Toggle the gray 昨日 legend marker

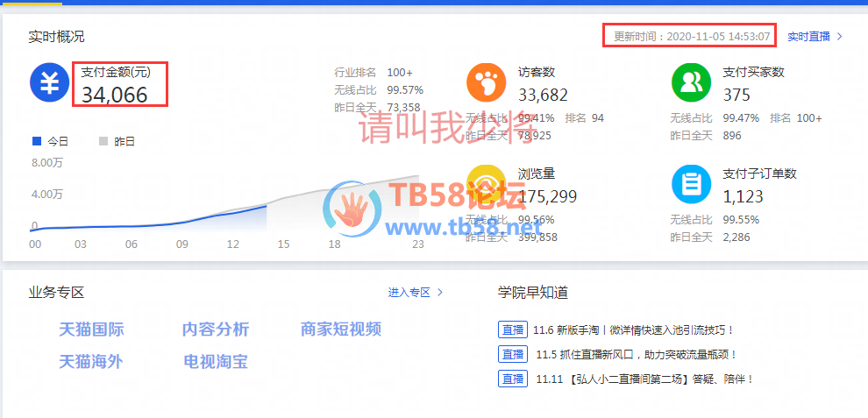coord(103,141)
